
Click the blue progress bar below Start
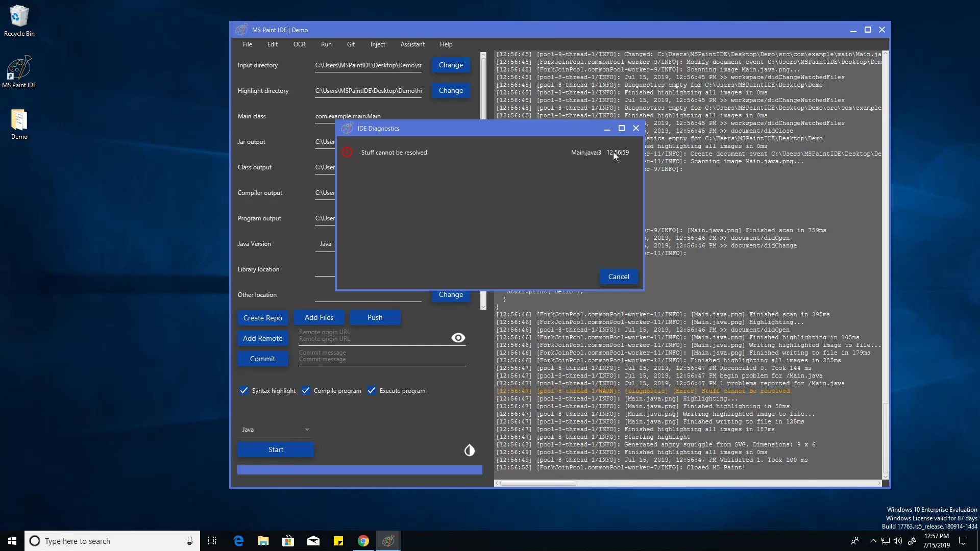click(359, 470)
